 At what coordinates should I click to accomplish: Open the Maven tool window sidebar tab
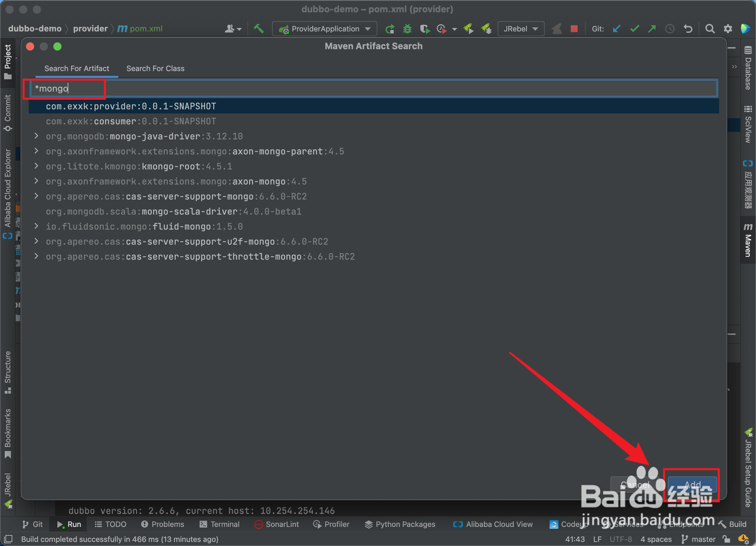(748, 240)
